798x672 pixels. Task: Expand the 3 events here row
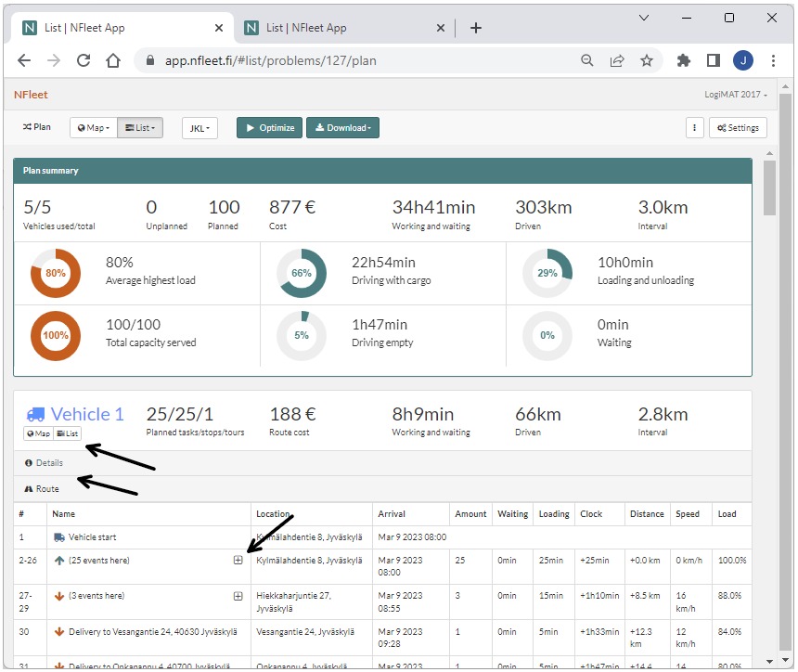238,596
